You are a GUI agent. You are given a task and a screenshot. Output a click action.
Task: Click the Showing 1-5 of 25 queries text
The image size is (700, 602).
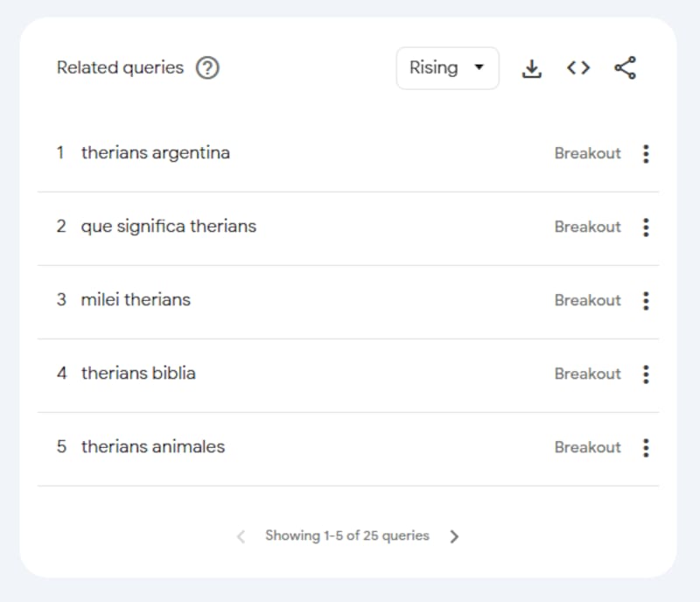pyautogui.click(x=347, y=535)
